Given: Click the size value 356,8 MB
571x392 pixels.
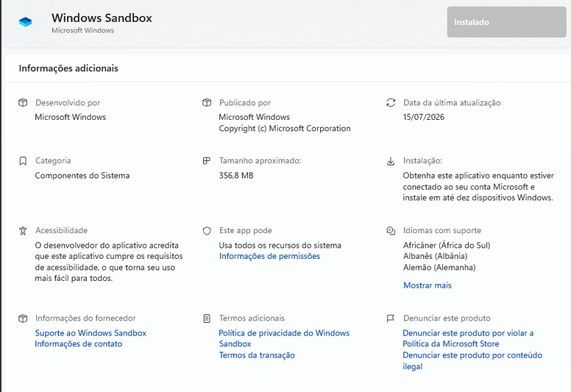Looking at the screenshot, I should click(x=236, y=176).
